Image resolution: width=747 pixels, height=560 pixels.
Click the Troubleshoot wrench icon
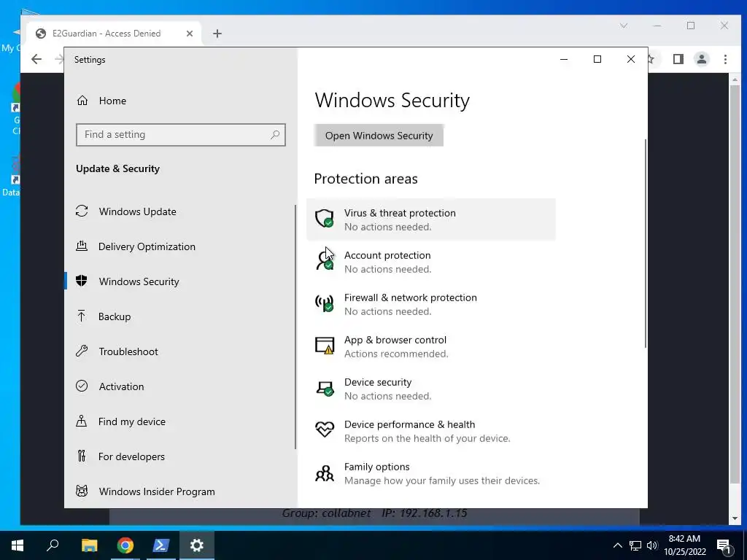click(82, 351)
